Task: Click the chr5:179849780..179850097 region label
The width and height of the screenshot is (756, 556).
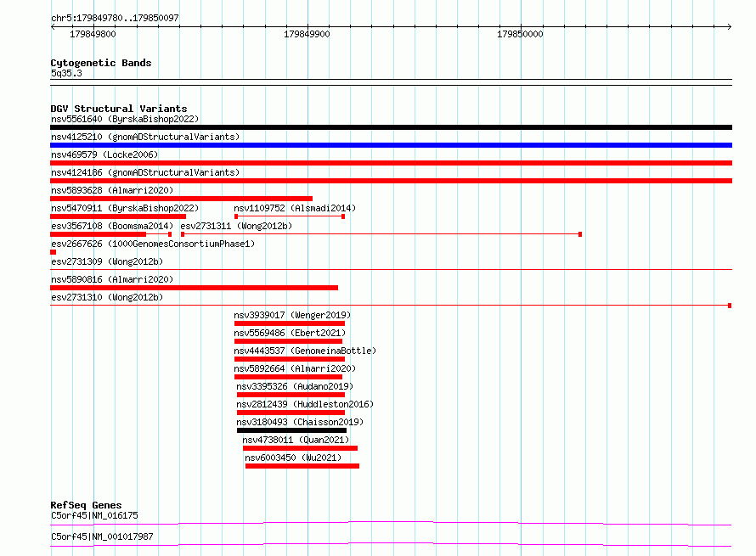Action: pos(115,18)
